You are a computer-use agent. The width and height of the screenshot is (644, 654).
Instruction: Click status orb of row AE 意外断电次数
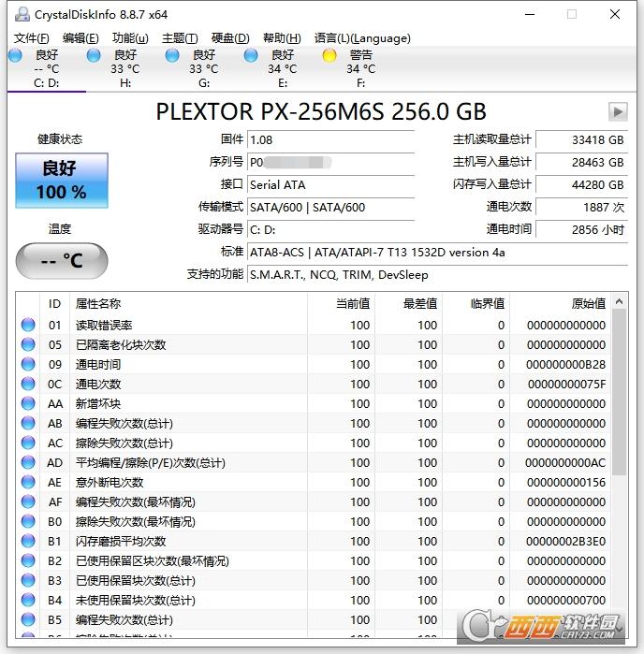(28, 482)
